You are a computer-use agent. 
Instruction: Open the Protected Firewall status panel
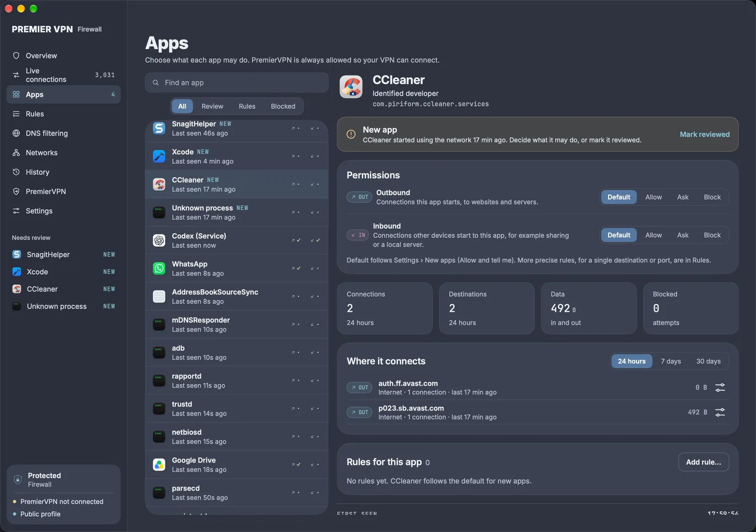(64, 480)
